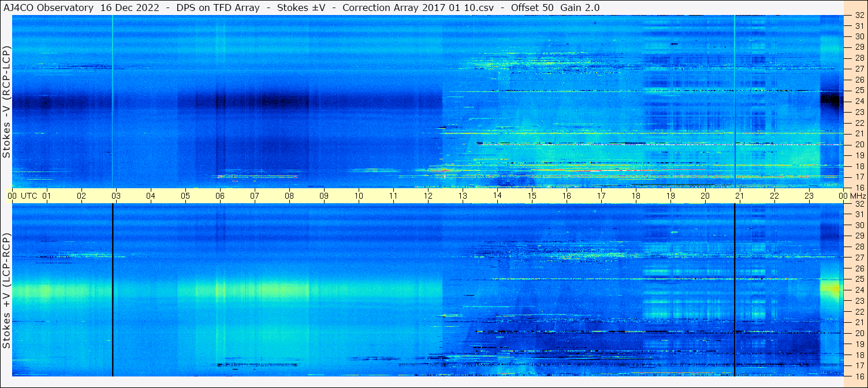
Task: Click the 24 MHz label in lower panel
Action: click(x=859, y=290)
